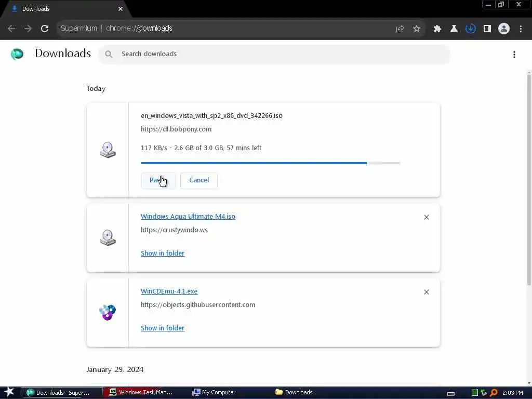This screenshot has width=532, height=399.
Task: Cancel the Windows Vista ISO download
Action: 199,180
